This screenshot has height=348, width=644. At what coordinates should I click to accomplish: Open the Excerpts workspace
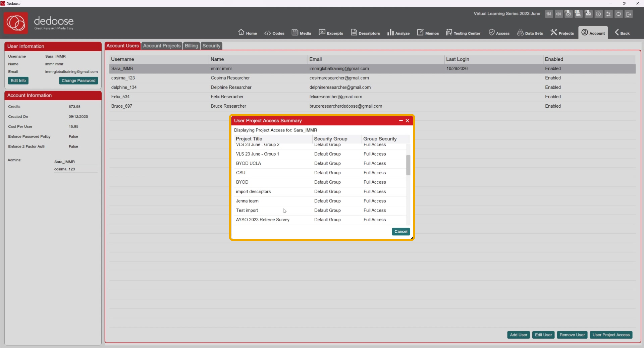[331, 33]
